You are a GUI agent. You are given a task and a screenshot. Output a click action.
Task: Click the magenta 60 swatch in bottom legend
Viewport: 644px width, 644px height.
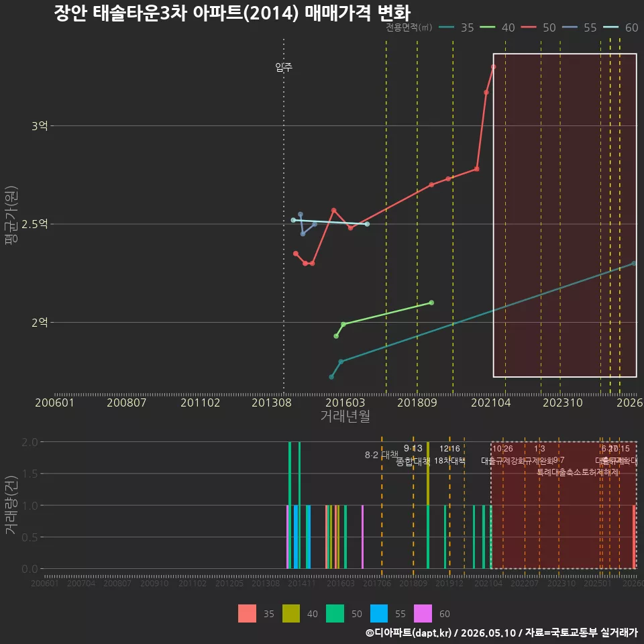pos(423,614)
